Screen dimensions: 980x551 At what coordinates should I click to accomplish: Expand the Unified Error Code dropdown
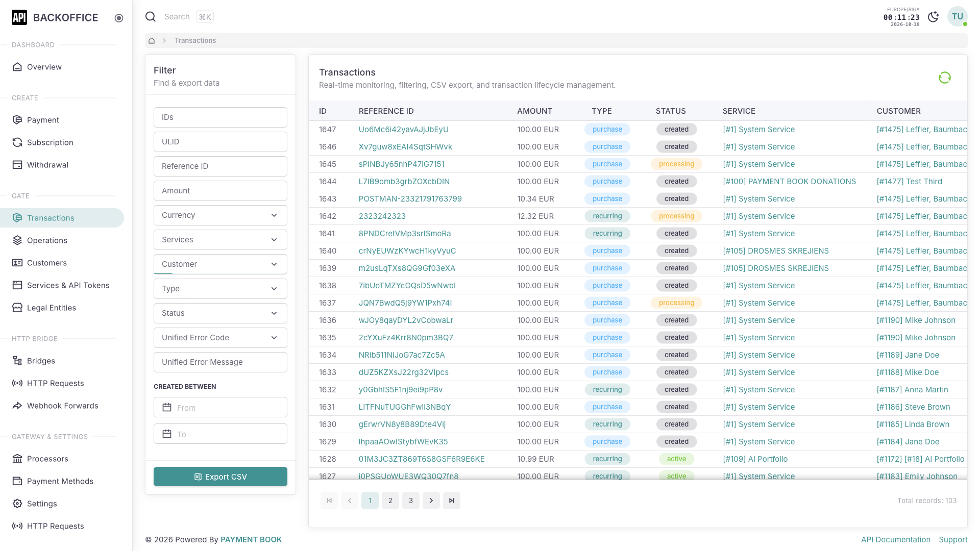(220, 338)
